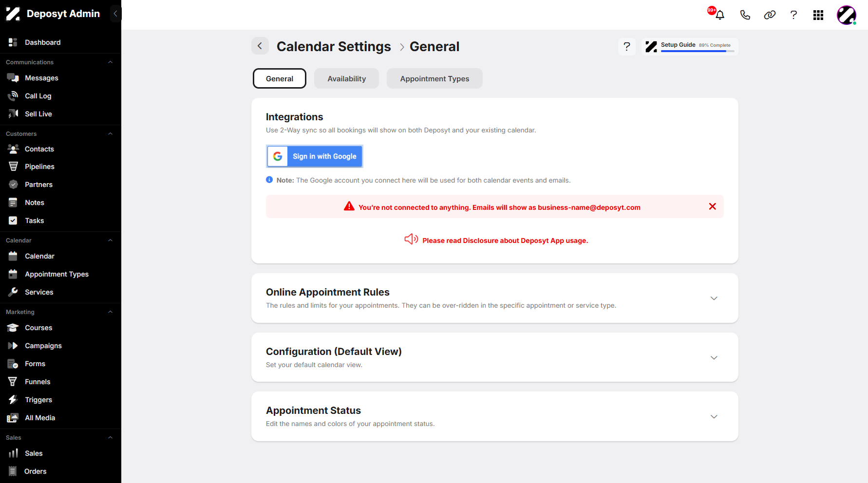Open the notifications bell icon
The image size is (868, 483).
(719, 15)
